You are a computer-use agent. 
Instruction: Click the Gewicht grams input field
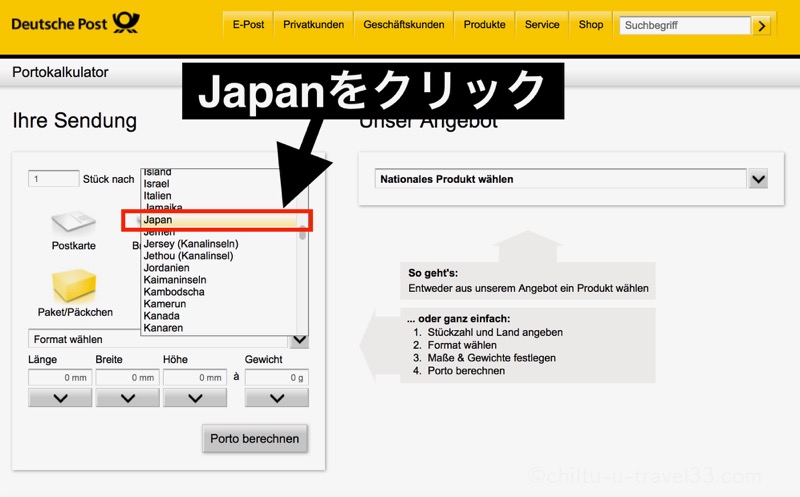tap(277, 378)
